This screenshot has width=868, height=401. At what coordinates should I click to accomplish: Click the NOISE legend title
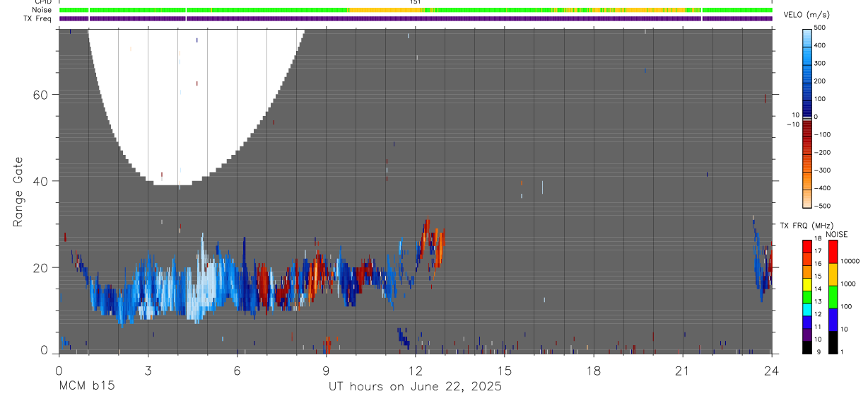pyautogui.click(x=836, y=235)
